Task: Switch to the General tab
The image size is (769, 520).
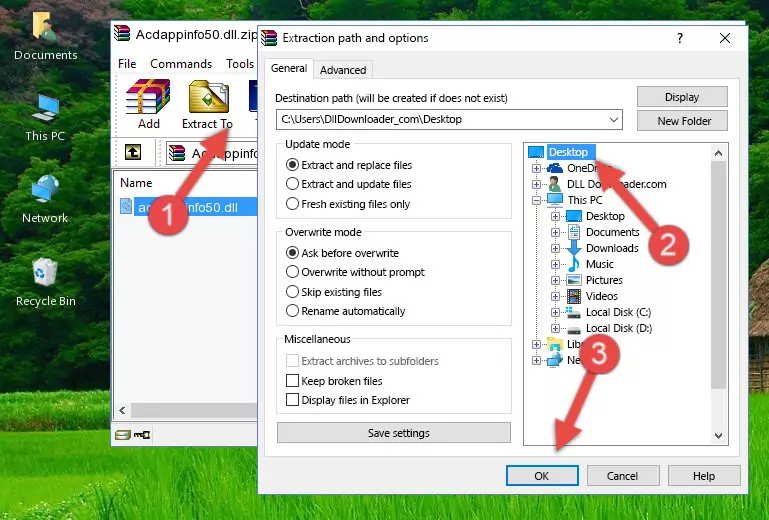Action: (289, 68)
